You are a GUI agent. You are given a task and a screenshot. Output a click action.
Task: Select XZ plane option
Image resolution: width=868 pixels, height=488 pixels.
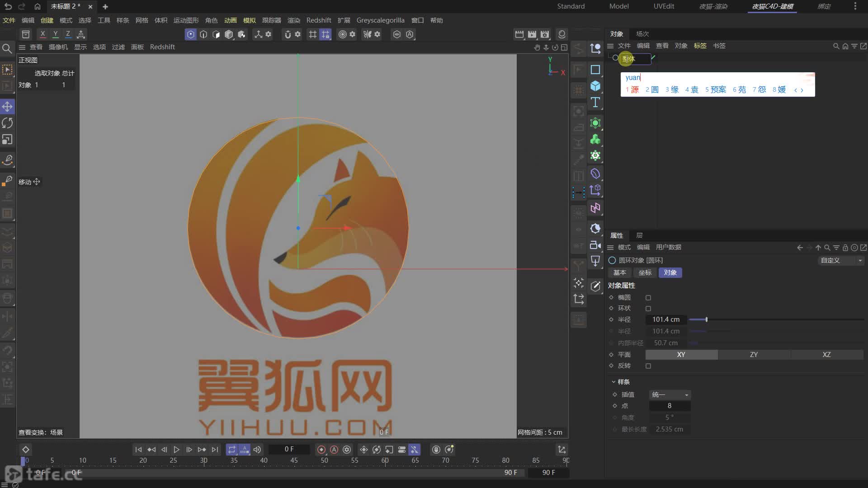(826, 355)
